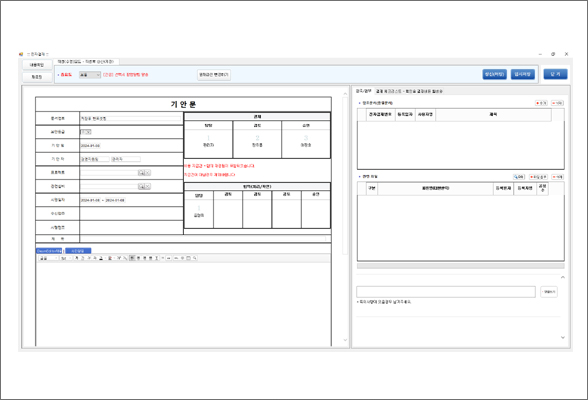The image size is (588, 400).
Task: Select the align-left icon in the editor toolbar
Action: [x=132, y=258]
